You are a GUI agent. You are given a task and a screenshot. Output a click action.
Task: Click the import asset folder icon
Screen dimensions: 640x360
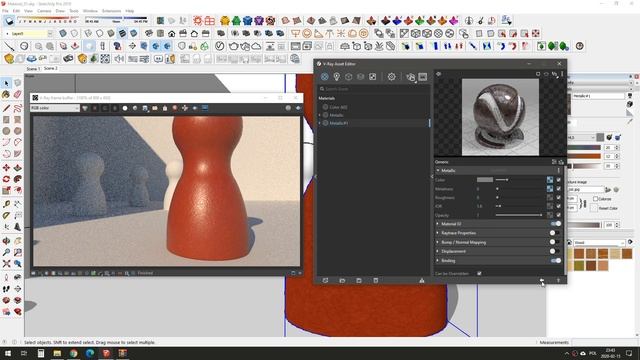(342, 280)
